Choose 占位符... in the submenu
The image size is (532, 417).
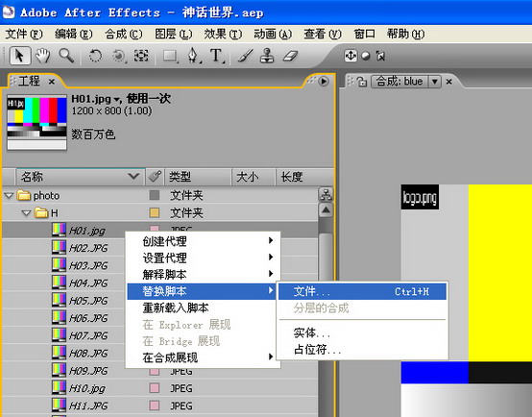click(x=362, y=349)
